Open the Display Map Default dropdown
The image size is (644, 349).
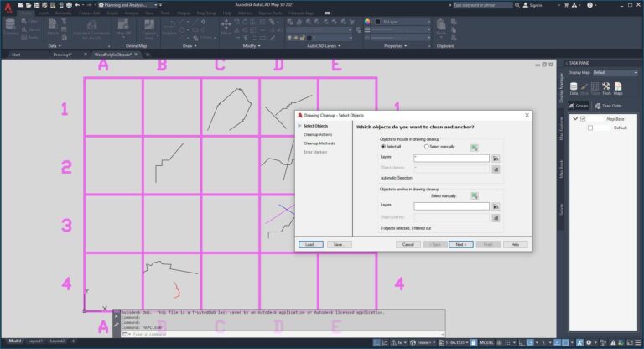[x=615, y=72]
